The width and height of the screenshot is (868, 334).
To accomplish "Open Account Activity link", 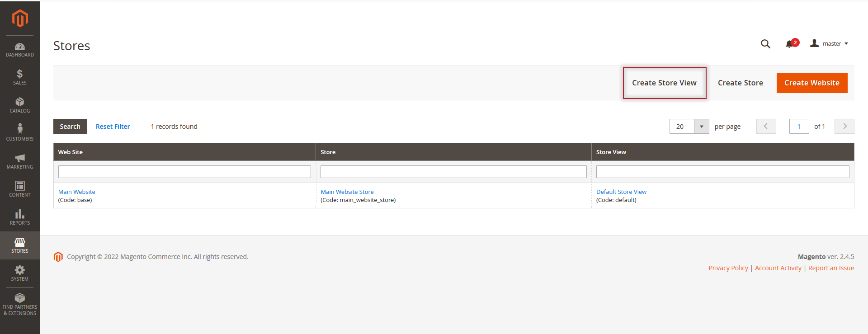I will pyautogui.click(x=778, y=268).
